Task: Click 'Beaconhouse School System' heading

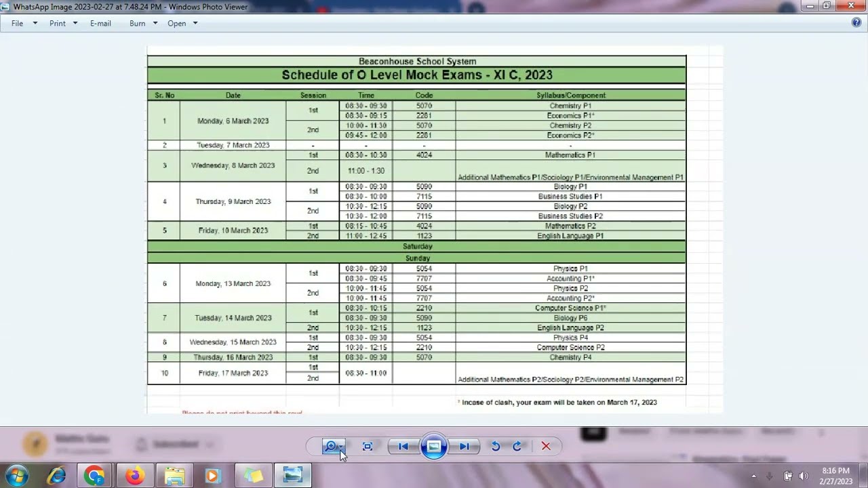Action: tap(417, 61)
